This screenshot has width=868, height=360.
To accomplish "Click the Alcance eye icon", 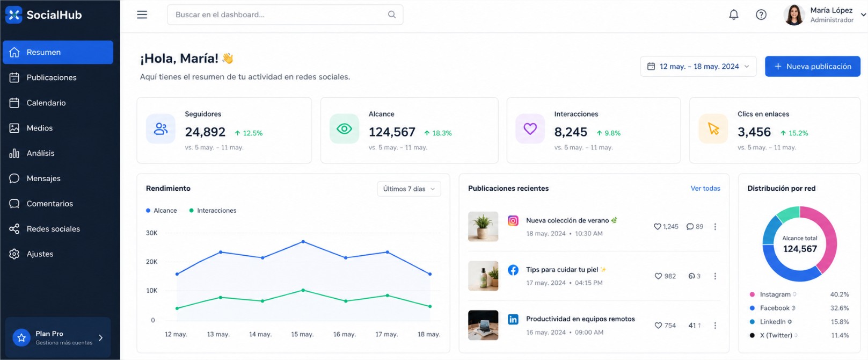I will coord(344,128).
